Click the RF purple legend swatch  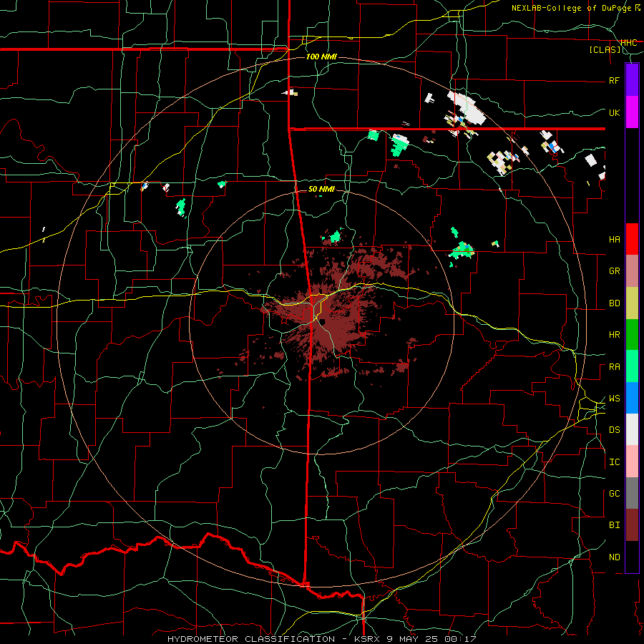pyautogui.click(x=632, y=80)
